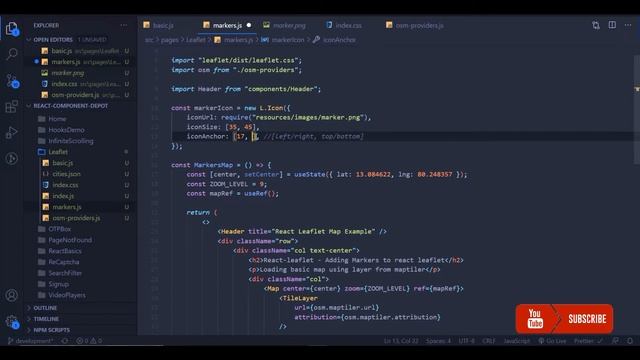Open the Extensions view in activity bar
This screenshot has width=640, height=360.
click(x=12, y=107)
